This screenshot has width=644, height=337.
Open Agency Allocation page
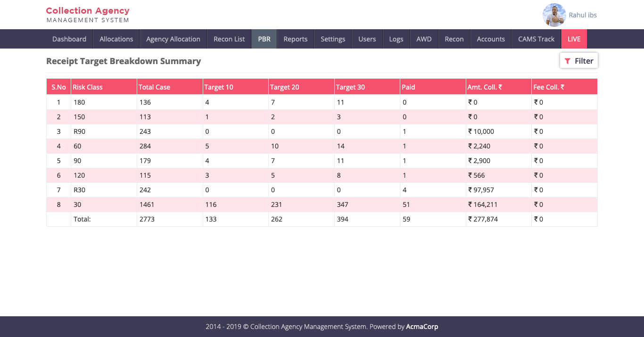pos(173,39)
